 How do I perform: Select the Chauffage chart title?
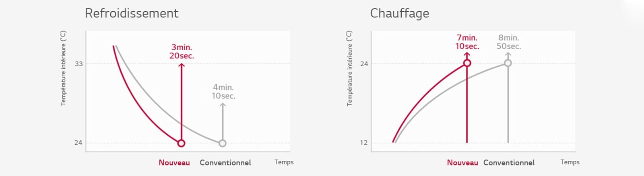[x=399, y=14]
